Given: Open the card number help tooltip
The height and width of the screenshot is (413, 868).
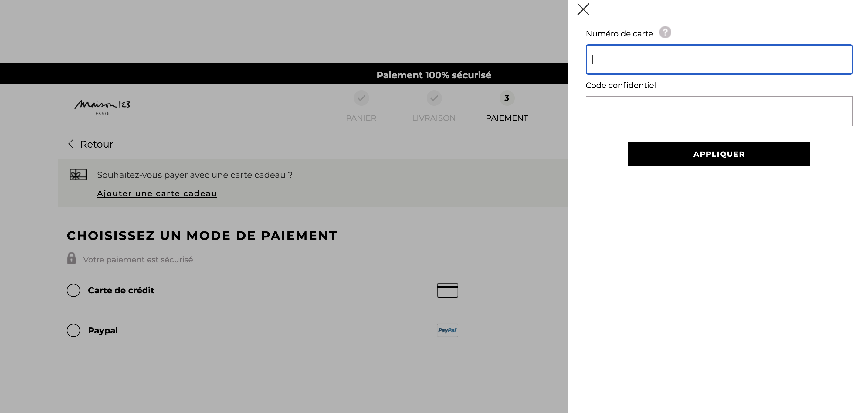Looking at the screenshot, I should (x=665, y=32).
